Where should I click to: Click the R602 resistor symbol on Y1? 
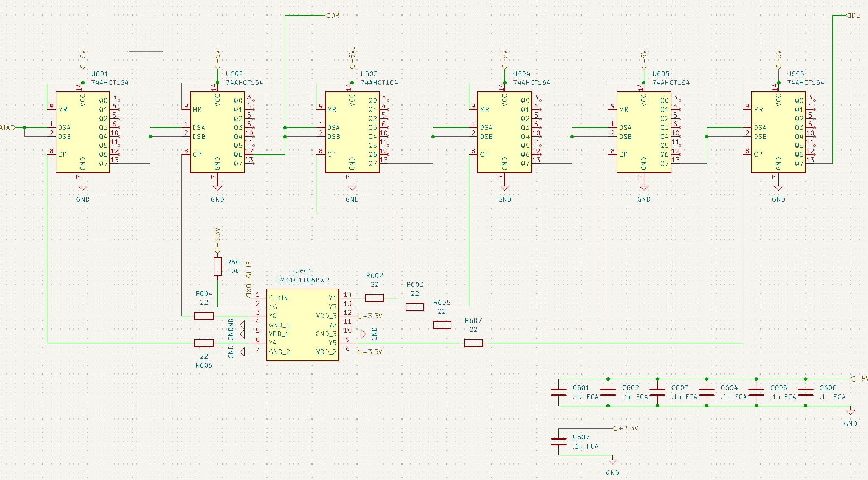[375, 298]
